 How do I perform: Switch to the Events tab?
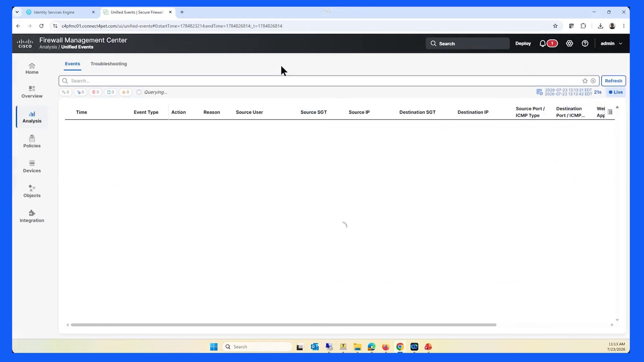coord(72,64)
